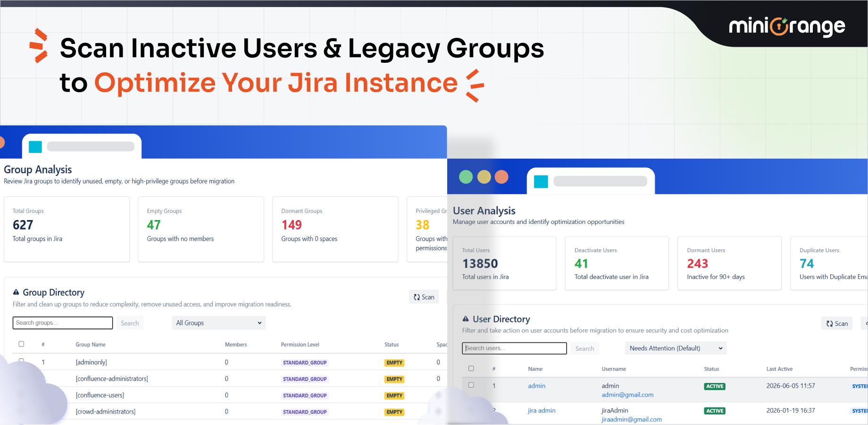Open the jira admin user name link
This screenshot has width=868, height=425.
click(542, 410)
